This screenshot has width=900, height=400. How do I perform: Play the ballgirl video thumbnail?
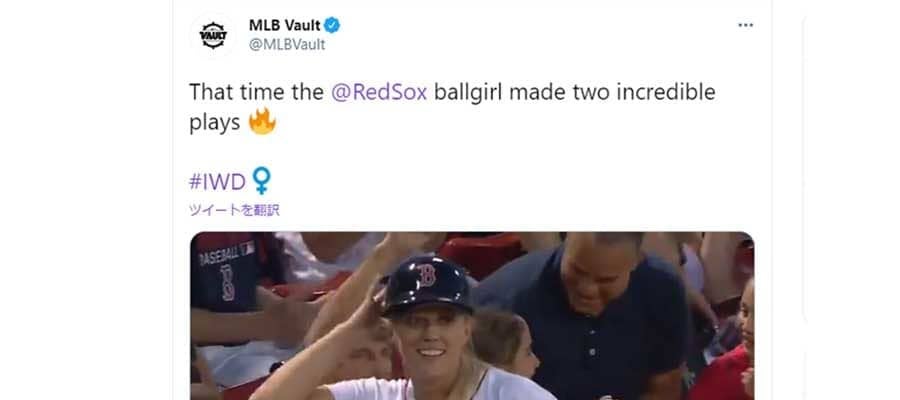tap(472, 316)
